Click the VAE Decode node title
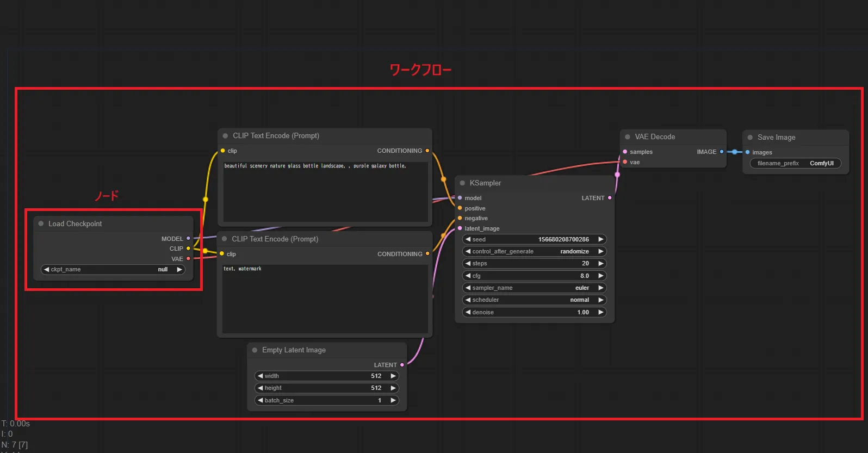Image resolution: width=868 pixels, height=453 pixels. [x=655, y=137]
